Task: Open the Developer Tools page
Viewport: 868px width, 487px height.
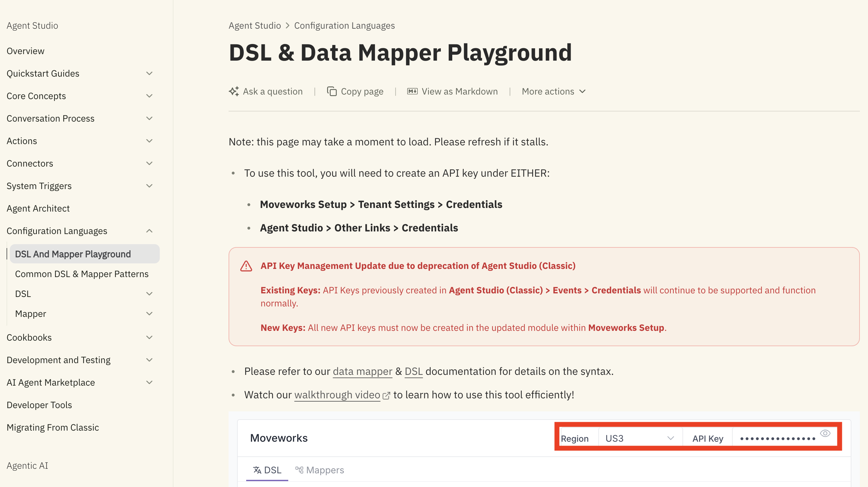Action: 39,405
